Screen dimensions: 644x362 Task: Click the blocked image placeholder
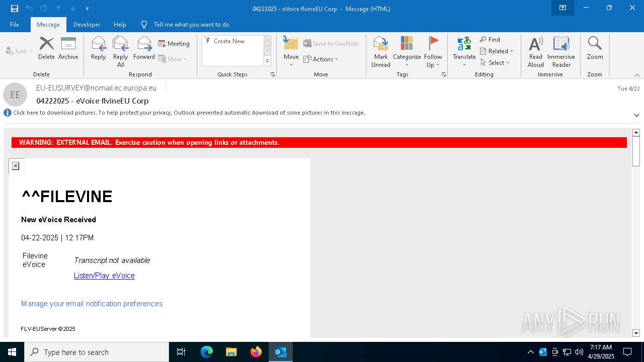16,166
